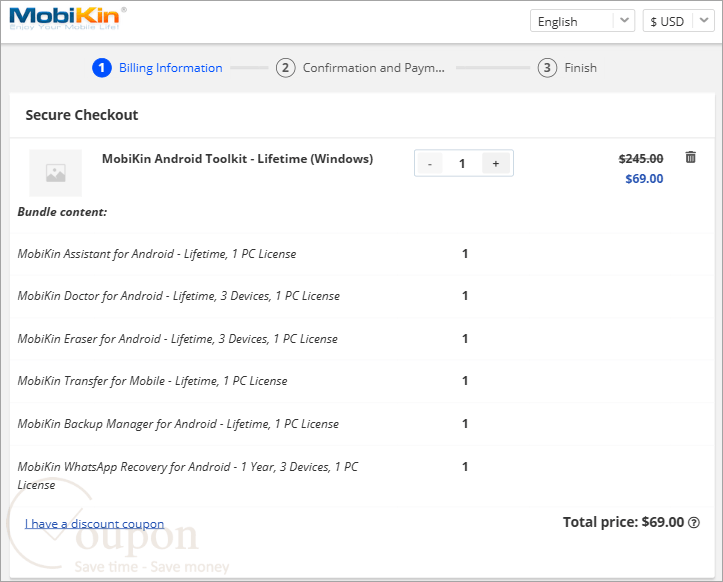
Task: Click the MobiKin Assistant for Android row
Action: 362,254
